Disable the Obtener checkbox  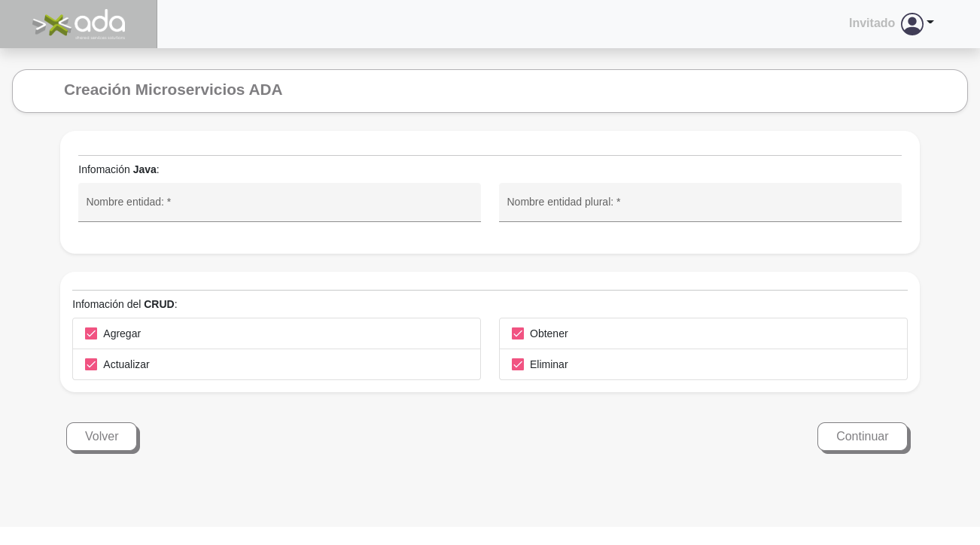[x=518, y=333]
